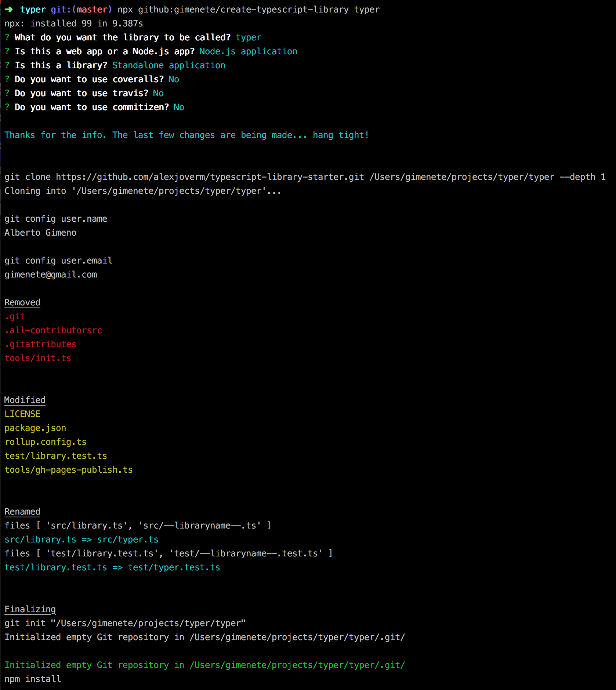Image resolution: width=616 pixels, height=690 pixels.
Task: Click the 'npm install' line
Action: (x=33, y=679)
